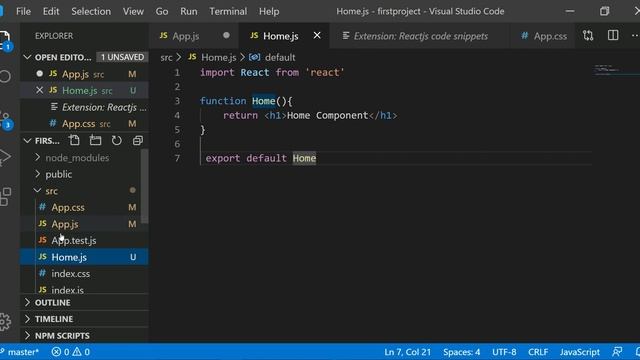The image size is (640, 360).
Task: Select Home.js in file tree
Action: 84,257
